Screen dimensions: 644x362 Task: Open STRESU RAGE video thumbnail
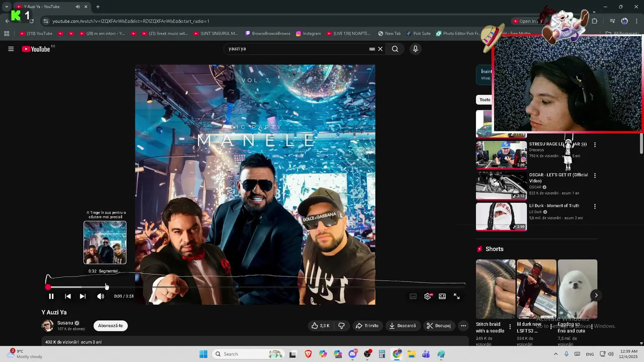click(502, 155)
